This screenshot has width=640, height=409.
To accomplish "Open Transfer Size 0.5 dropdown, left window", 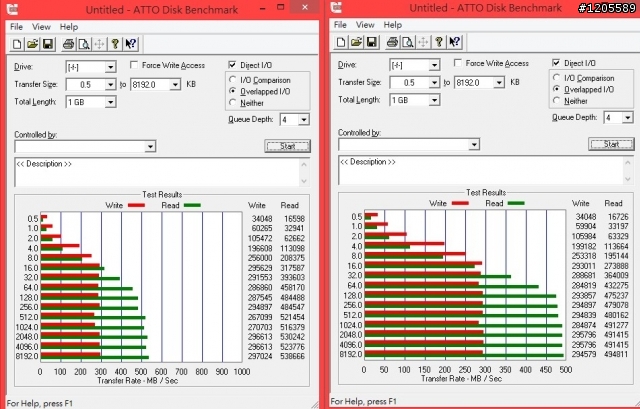I will [x=110, y=85].
